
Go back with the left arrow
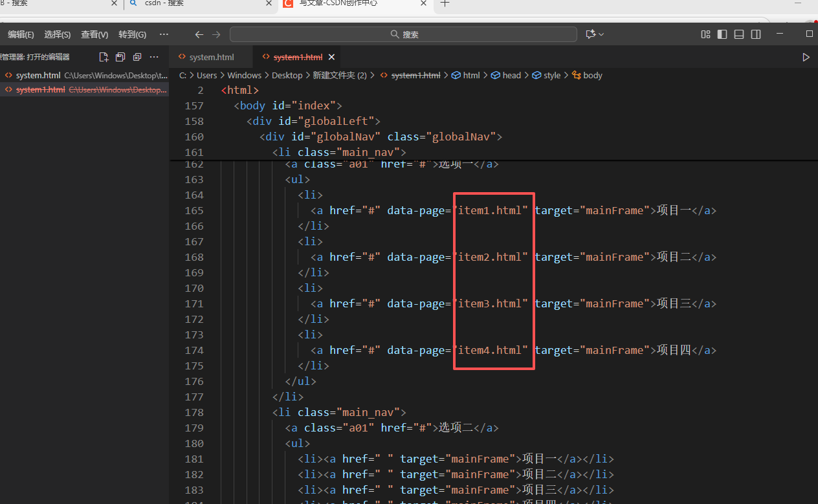[199, 34]
